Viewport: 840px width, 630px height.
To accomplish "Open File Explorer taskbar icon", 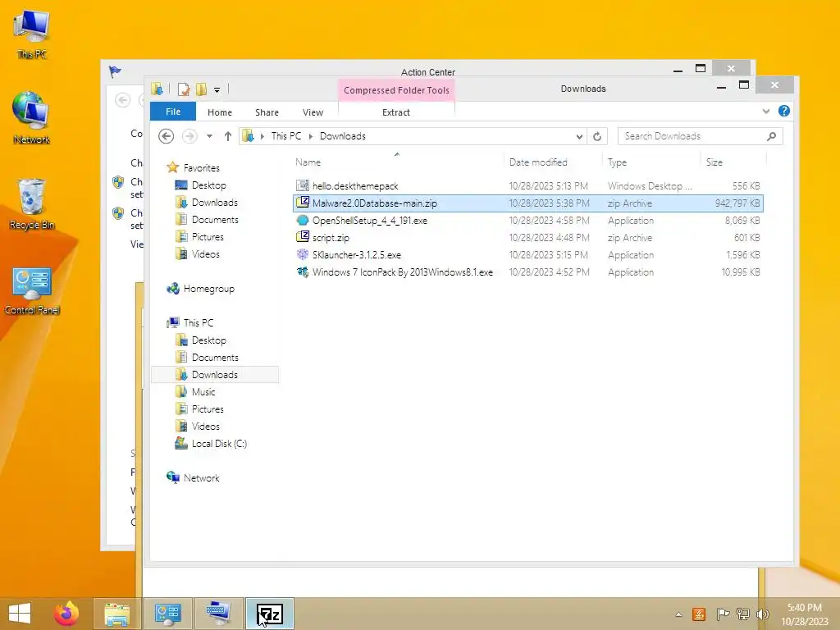I will (x=116, y=614).
